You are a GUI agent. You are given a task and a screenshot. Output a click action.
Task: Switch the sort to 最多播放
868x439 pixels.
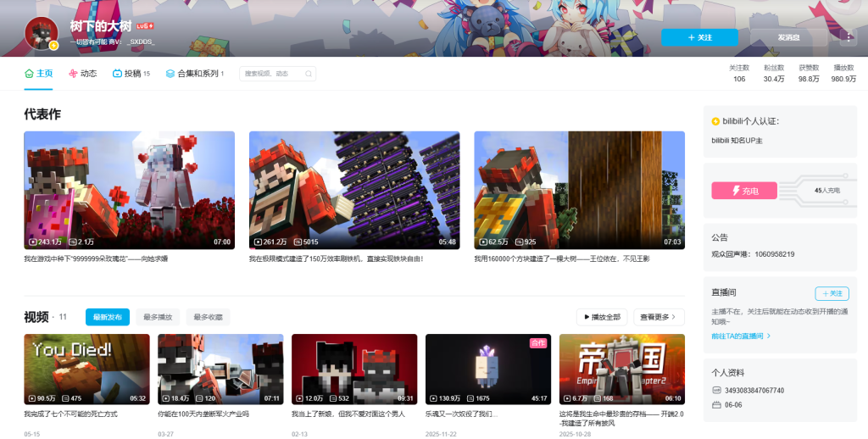[158, 317]
